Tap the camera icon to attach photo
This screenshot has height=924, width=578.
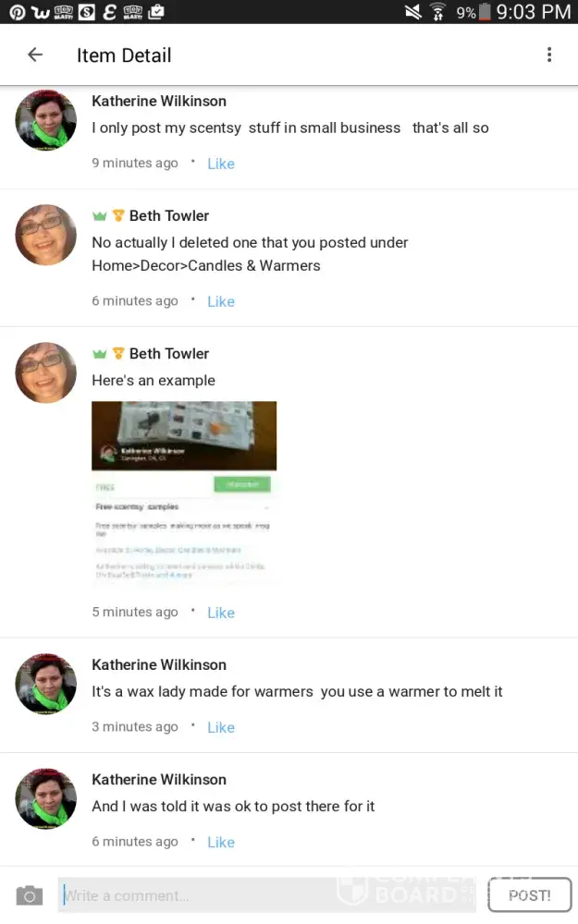(x=29, y=895)
